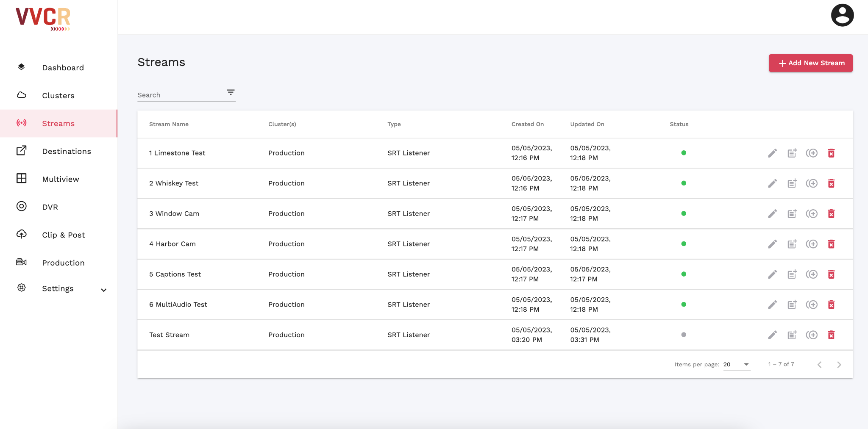Navigate to Multiview in the sidebar
This screenshot has height=429, width=868.
point(60,179)
